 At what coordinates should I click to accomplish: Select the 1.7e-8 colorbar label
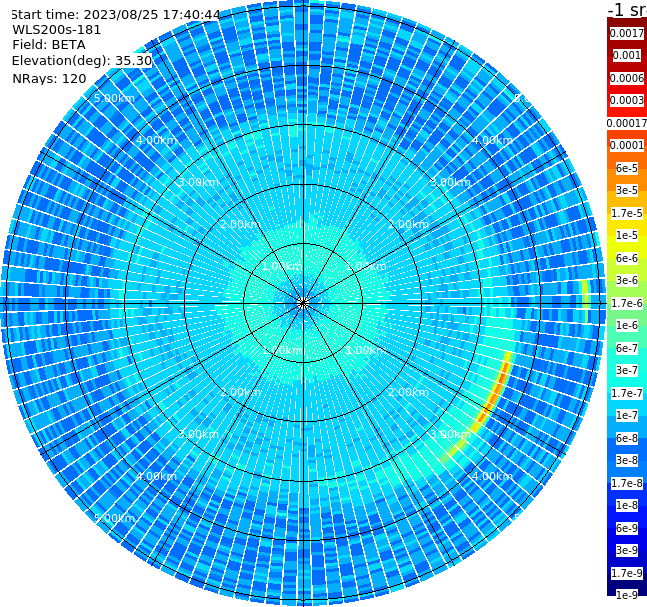coord(627,483)
